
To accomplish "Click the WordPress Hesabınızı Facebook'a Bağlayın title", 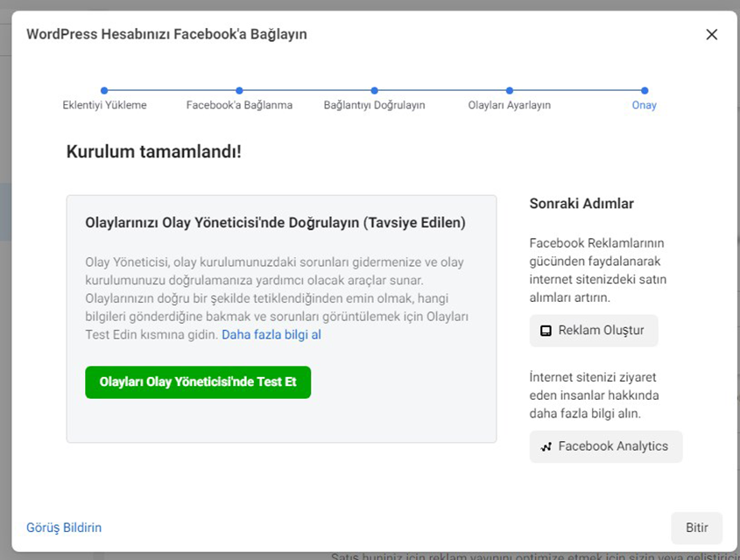I will (x=166, y=34).
